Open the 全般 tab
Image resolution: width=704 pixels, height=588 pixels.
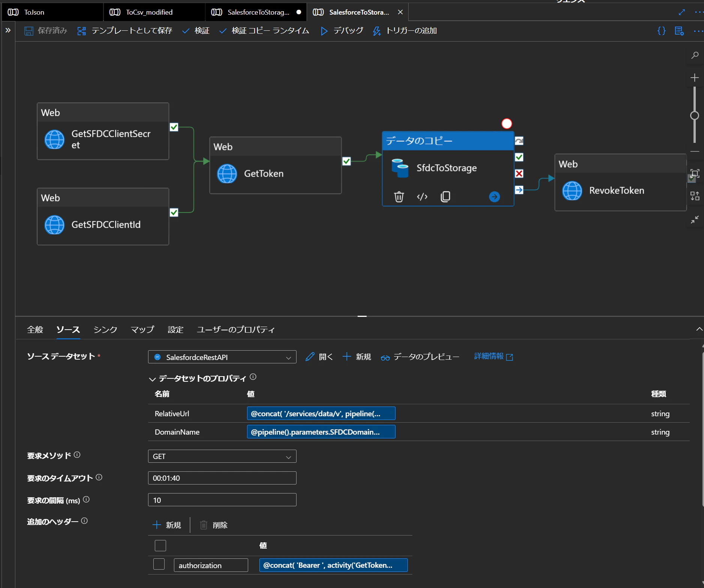(x=35, y=330)
